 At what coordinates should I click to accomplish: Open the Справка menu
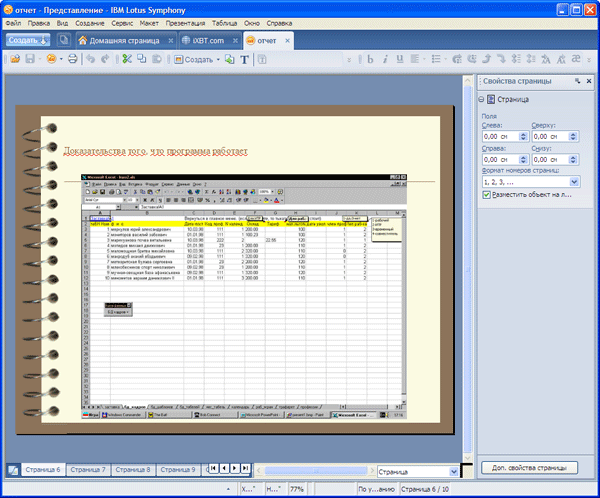pos(279,23)
